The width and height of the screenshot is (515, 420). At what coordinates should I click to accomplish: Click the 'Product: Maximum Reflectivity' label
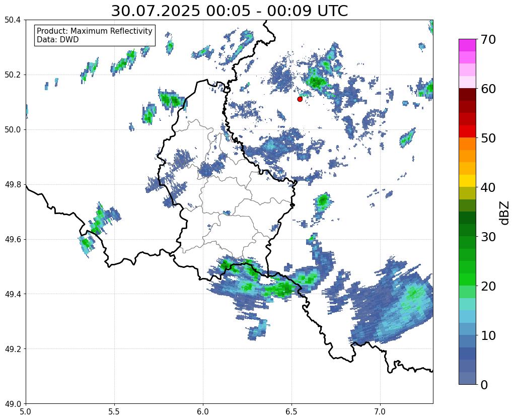pyautogui.click(x=95, y=31)
